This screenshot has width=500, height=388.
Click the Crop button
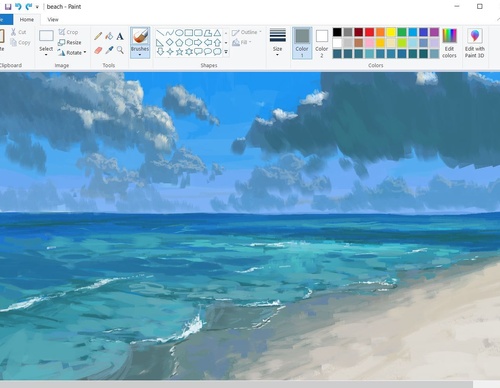click(x=68, y=32)
